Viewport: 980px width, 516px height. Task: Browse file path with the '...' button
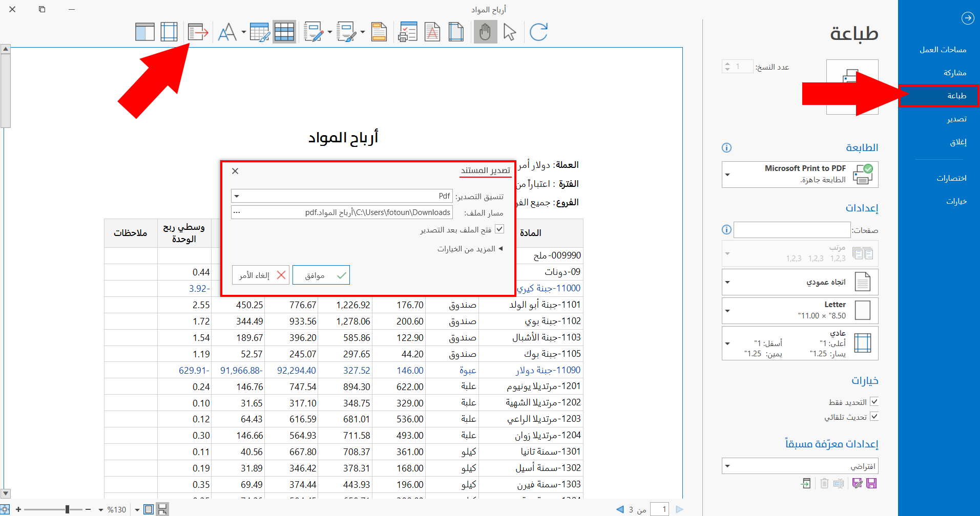pos(237,212)
